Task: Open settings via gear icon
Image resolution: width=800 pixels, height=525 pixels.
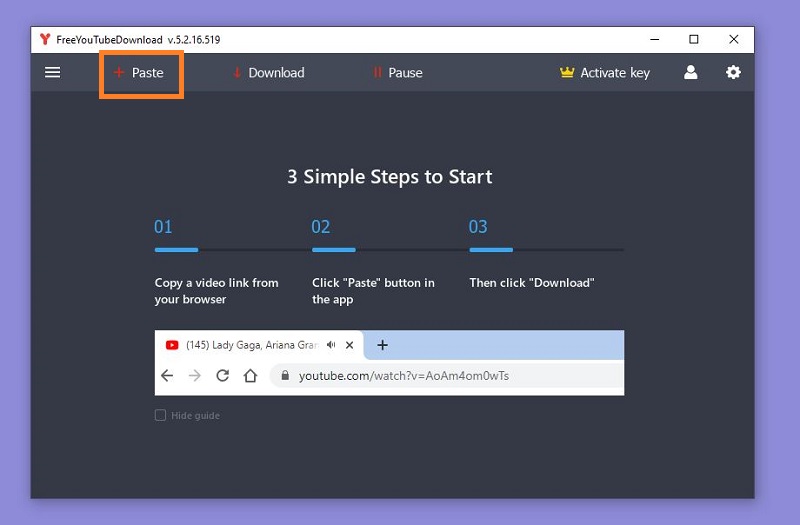Action: [733, 72]
